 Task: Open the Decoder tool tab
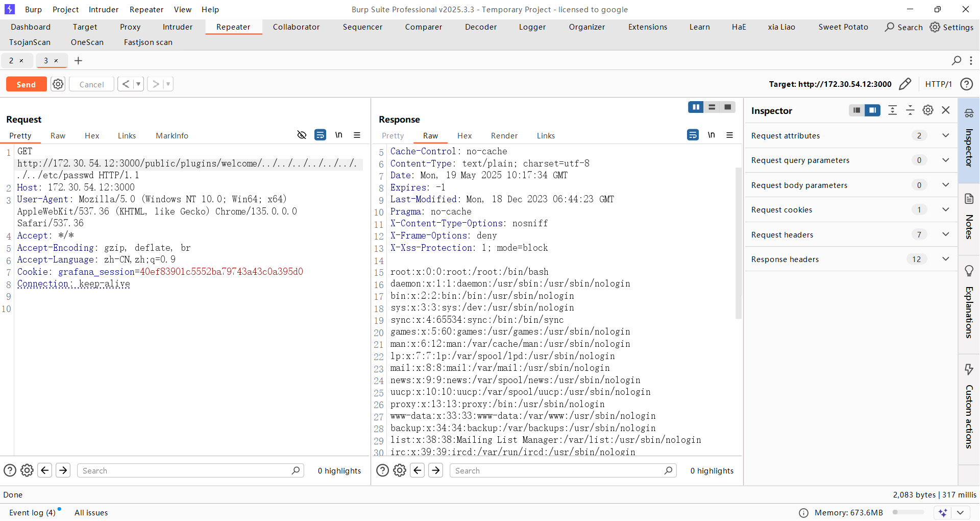(481, 27)
